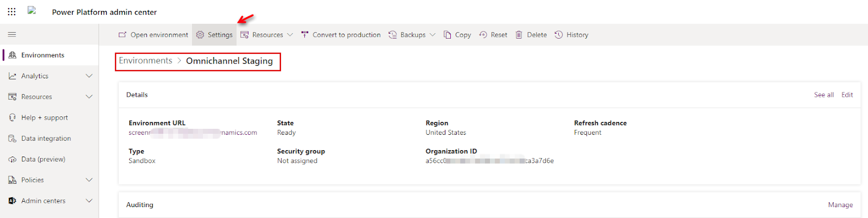
Task: Click the 'Frequent' refresh cadence value
Action: (588, 133)
